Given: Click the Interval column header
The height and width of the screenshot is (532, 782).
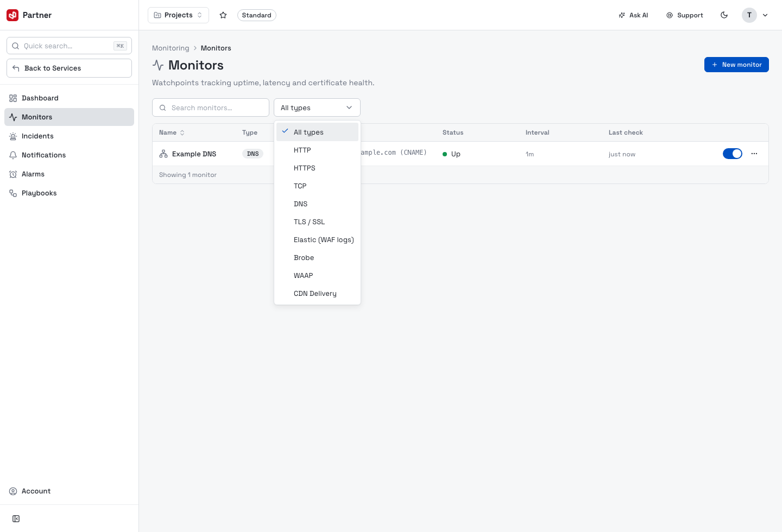Looking at the screenshot, I should point(538,132).
